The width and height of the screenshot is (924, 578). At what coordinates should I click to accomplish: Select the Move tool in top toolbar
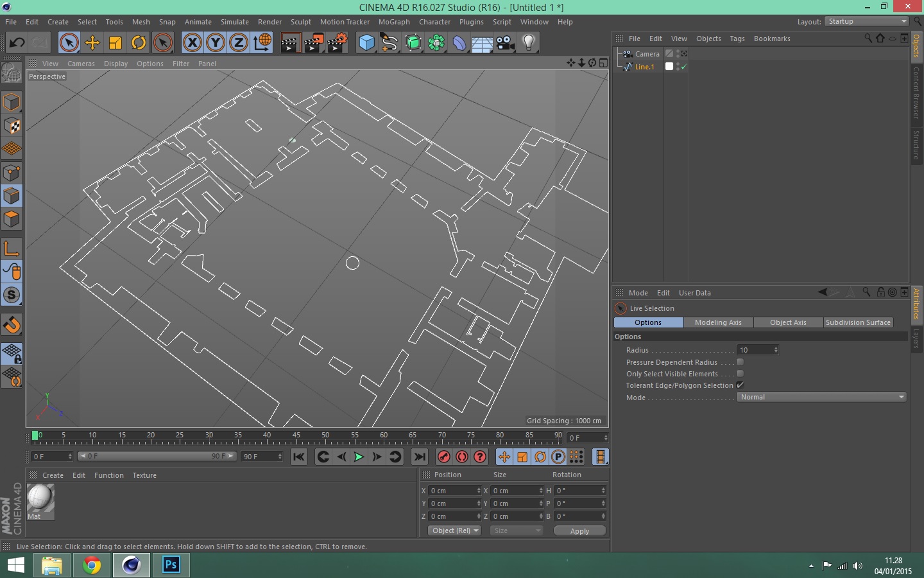(92, 43)
